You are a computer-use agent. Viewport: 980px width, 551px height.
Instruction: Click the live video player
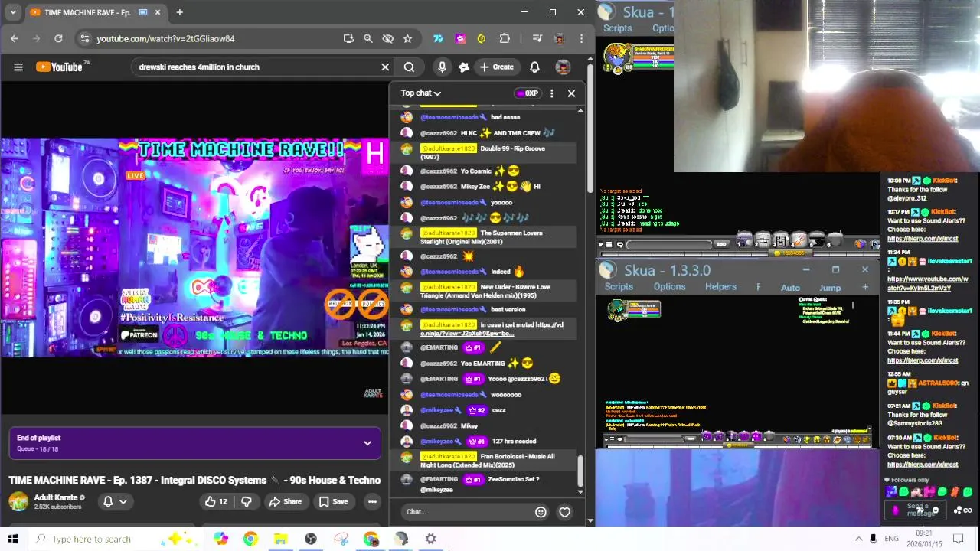pyautogui.click(x=194, y=247)
